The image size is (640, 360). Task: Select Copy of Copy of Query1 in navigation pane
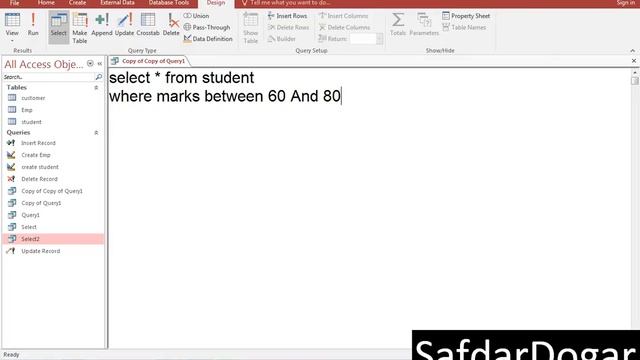click(x=53, y=191)
